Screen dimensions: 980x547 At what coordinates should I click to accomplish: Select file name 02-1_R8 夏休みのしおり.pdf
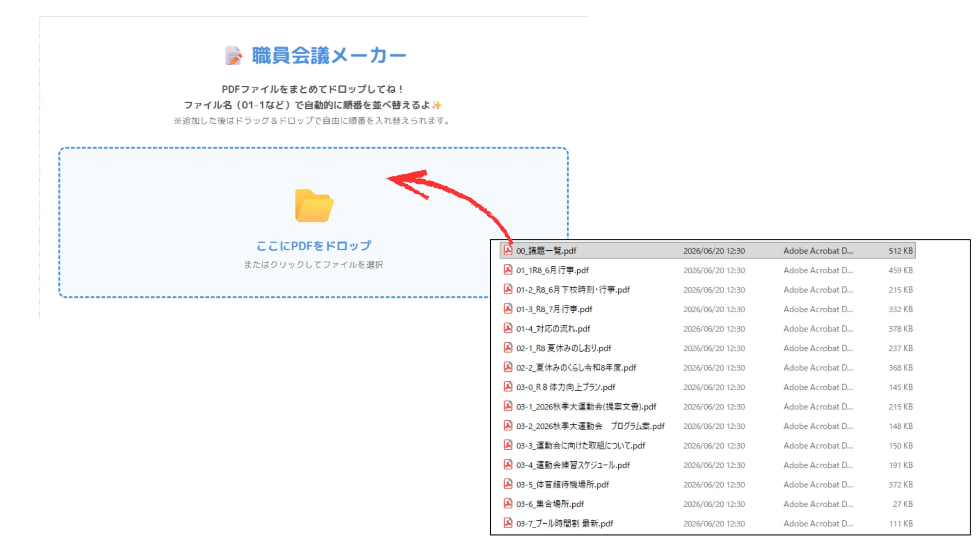(563, 349)
